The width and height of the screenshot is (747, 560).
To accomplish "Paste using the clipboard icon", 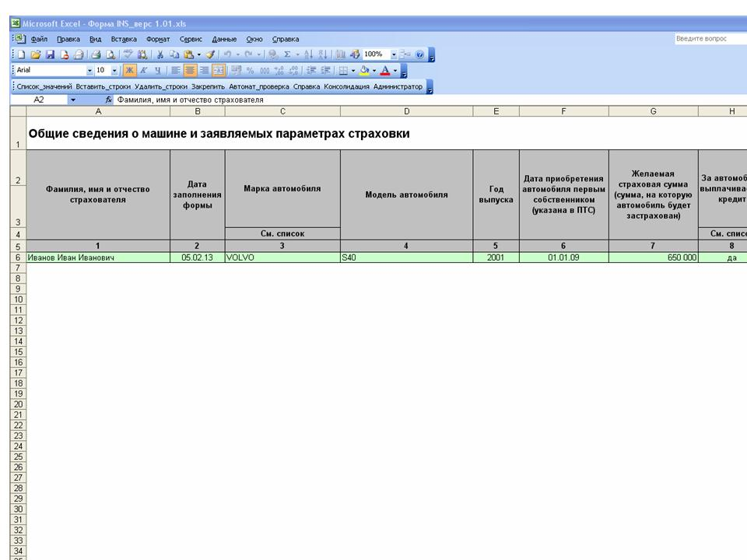I will pos(188,54).
